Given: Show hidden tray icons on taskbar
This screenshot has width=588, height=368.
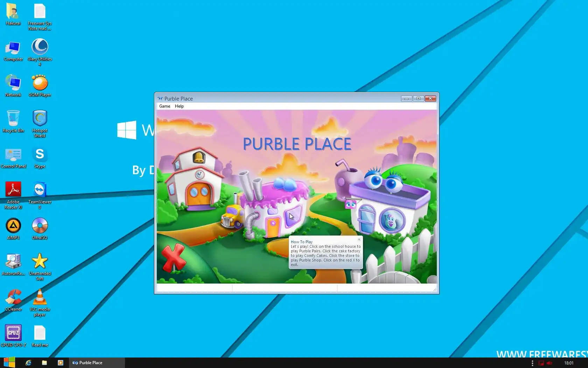Looking at the screenshot, I should tap(532, 363).
